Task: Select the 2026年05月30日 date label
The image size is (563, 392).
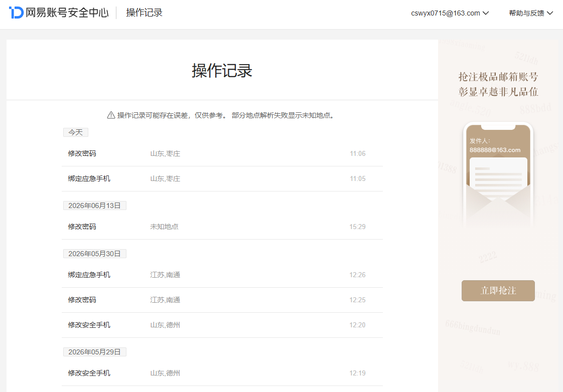Action: (94, 254)
